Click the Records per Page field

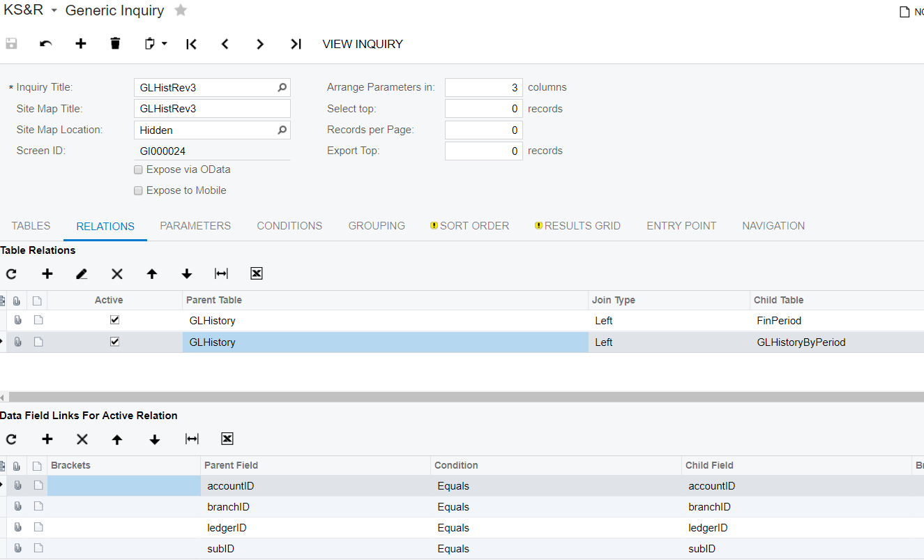pos(483,130)
